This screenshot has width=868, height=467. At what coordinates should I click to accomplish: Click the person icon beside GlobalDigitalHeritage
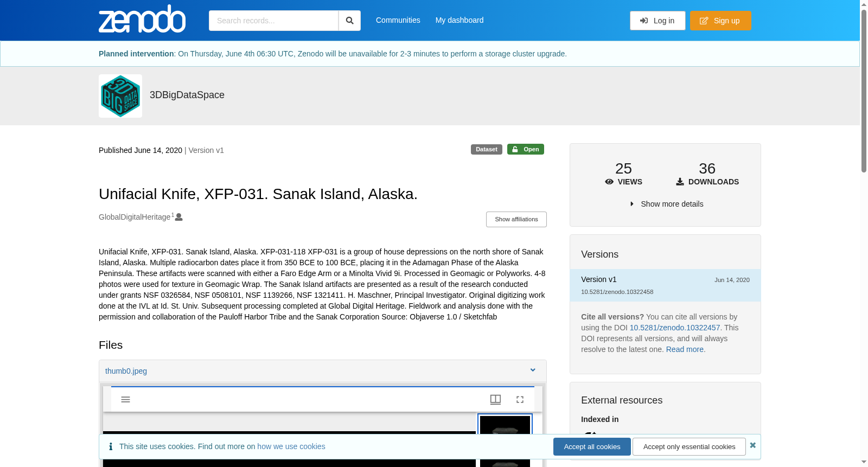point(178,217)
